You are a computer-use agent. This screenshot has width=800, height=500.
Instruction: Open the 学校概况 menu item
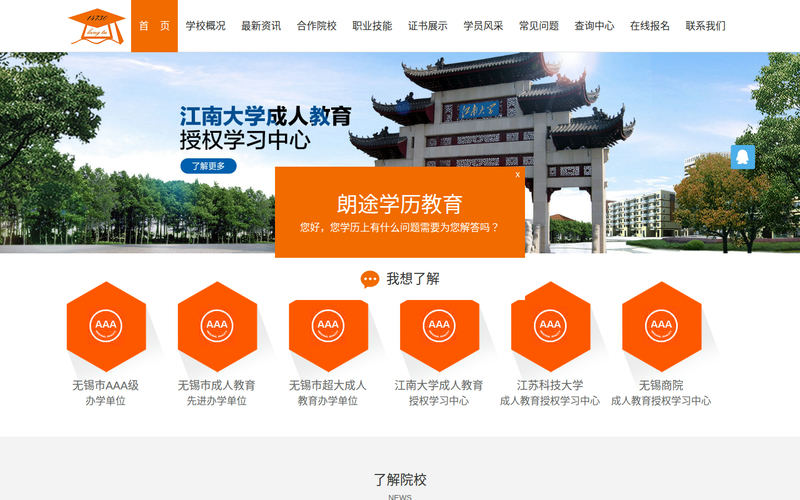click(206, 26)
